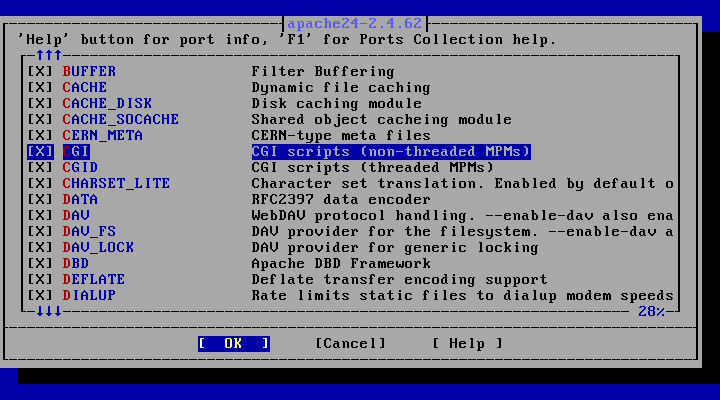Viewport: 720px width, 400px height.
Task: Click the 'CERN-type meta files' description
Action: (x=341, y=135)
